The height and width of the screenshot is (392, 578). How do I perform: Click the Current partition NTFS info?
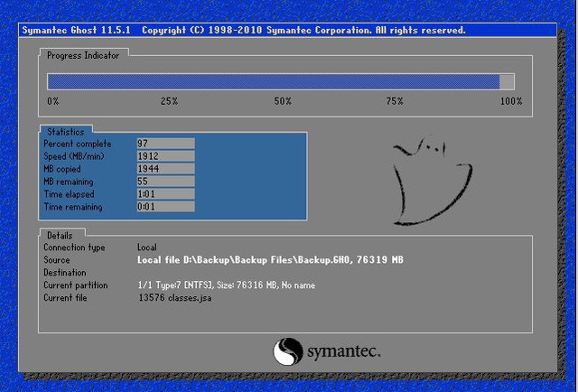click(227, 285)
